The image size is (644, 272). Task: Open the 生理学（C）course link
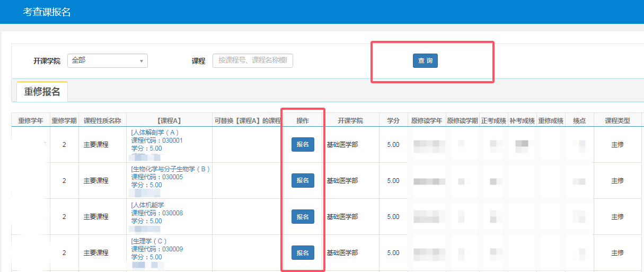tap(149, 241)
